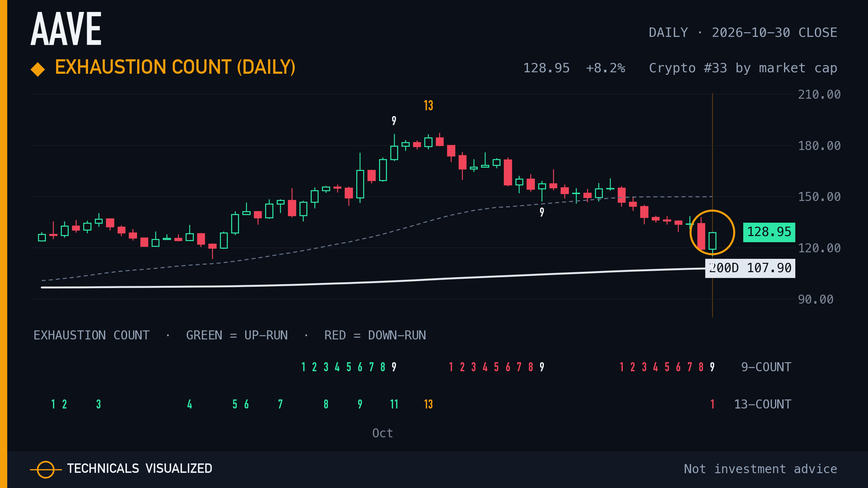The width and height of the screenshot is (868, 488).
Task: Click the last green candle inside the orange circle
Action: 712,241
